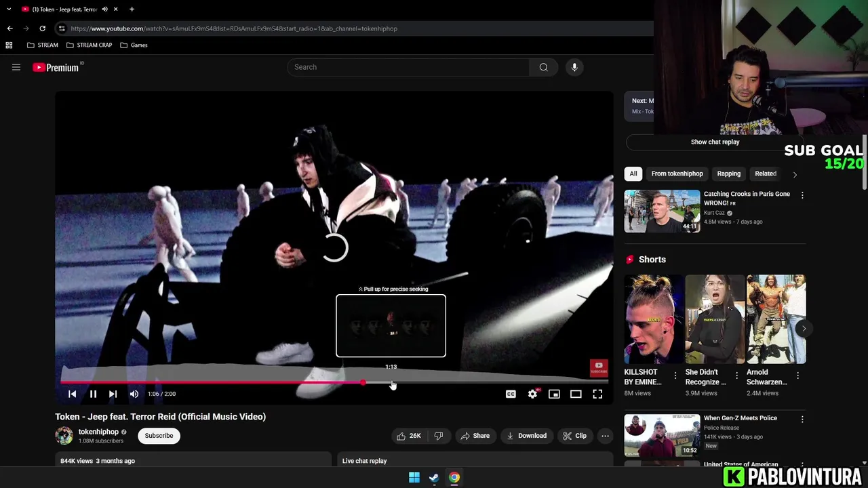The image size is (868, 488).
Task: Pause the video playback
Action: pyautogui.click(x=93, y=394)
